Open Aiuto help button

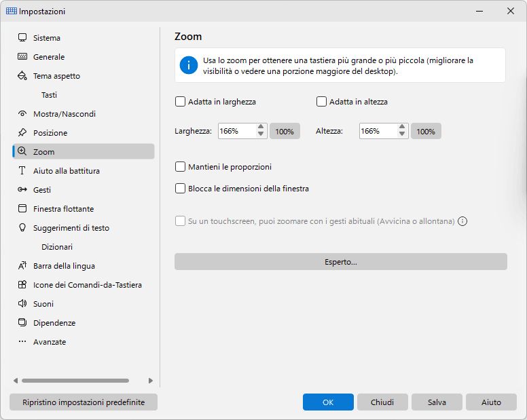click(x=491, y=402)
